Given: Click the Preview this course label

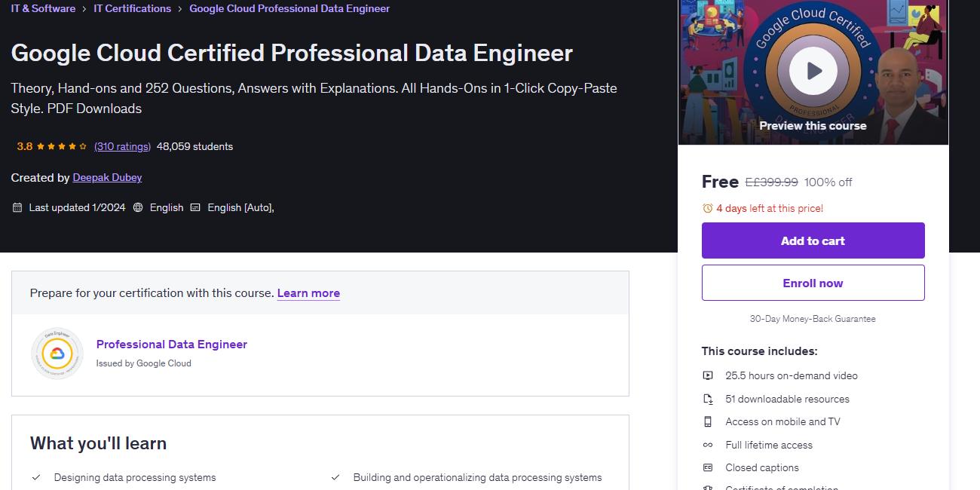Looking at the screenshot, I should 813,126.
